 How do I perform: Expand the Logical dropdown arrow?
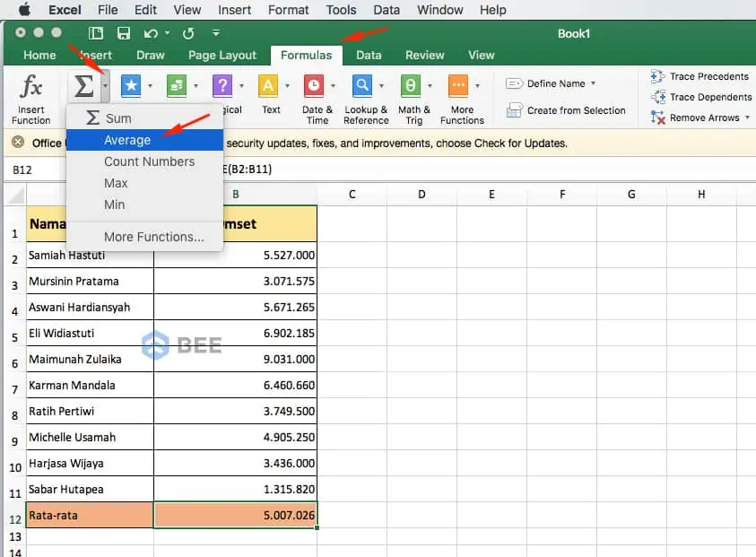[x=241, y=86]
